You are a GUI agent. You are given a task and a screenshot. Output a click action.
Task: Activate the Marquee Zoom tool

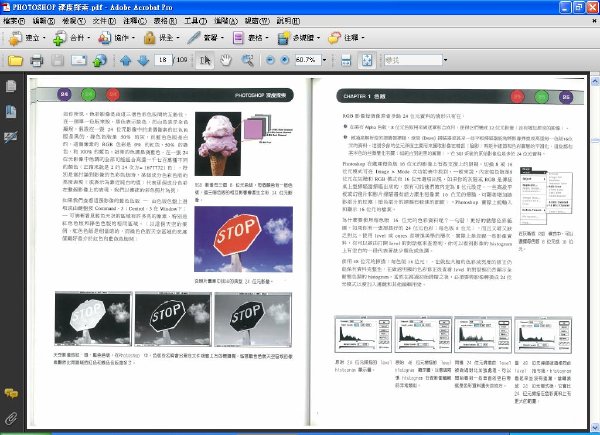[x=248, y=60]
